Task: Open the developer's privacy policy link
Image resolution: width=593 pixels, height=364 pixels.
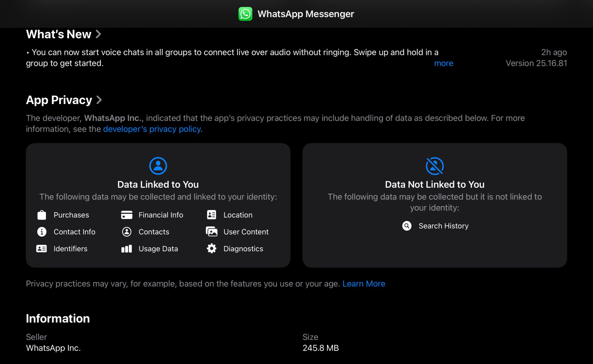Action: click(152, 129)
